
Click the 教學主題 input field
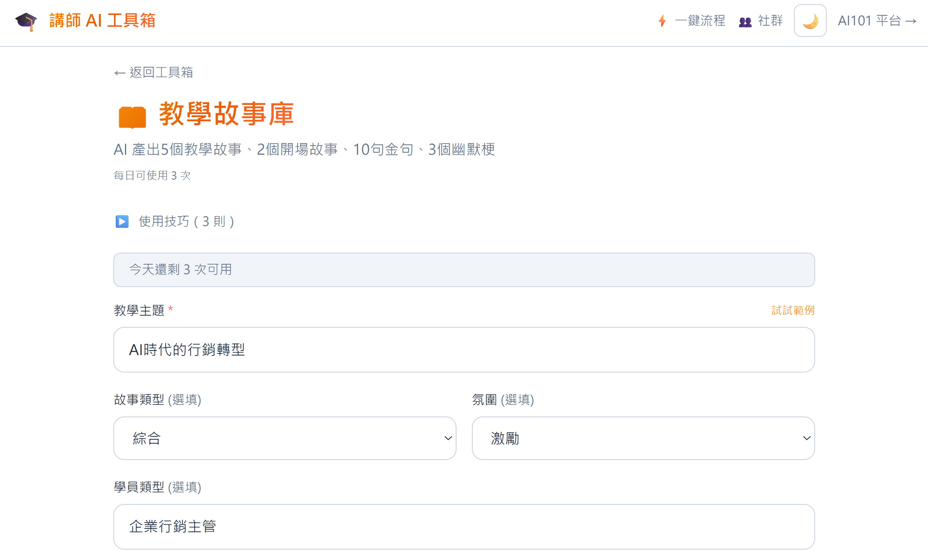click(x=464, y=350)
